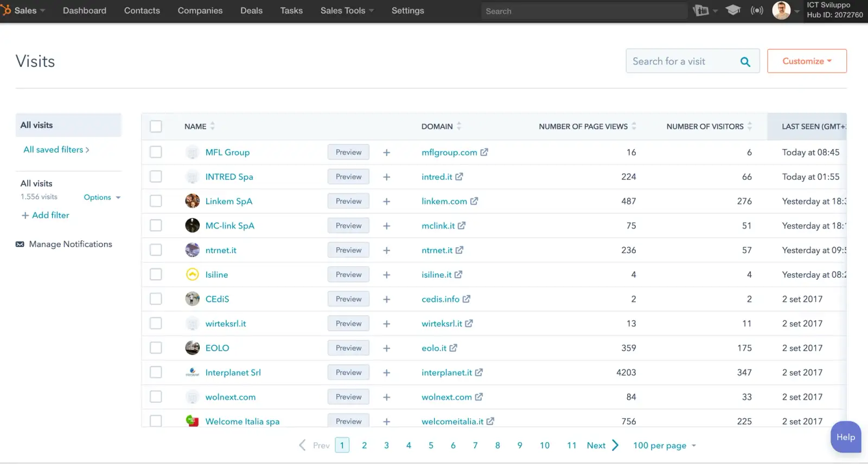Click the magnifier in Search for a visit
Viewport: 868px width, 464px height.
(x=745, y=62)
